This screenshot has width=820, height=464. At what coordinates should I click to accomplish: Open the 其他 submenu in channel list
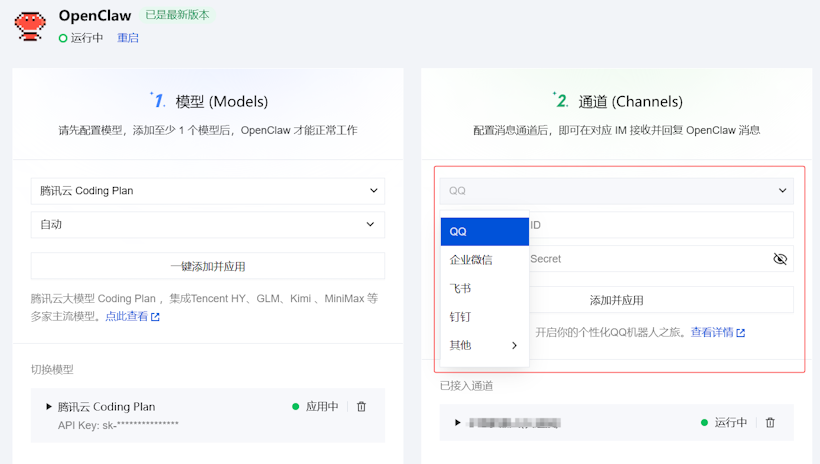click(485, 345)
